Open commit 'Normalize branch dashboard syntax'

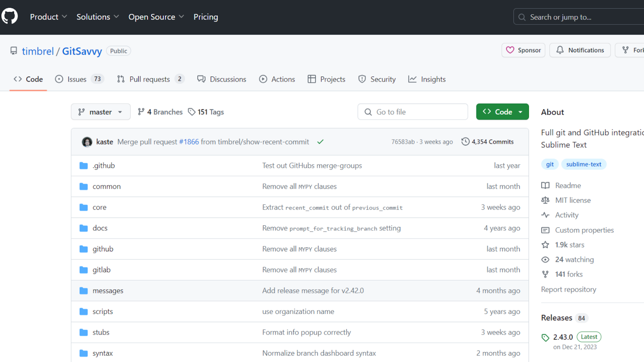319,353
